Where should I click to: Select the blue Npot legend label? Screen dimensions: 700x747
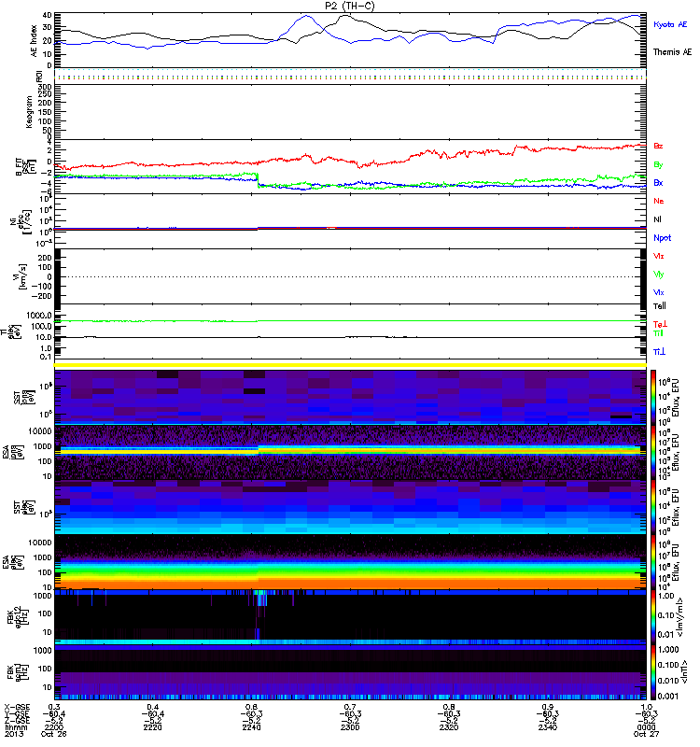[x=663, y=238]
